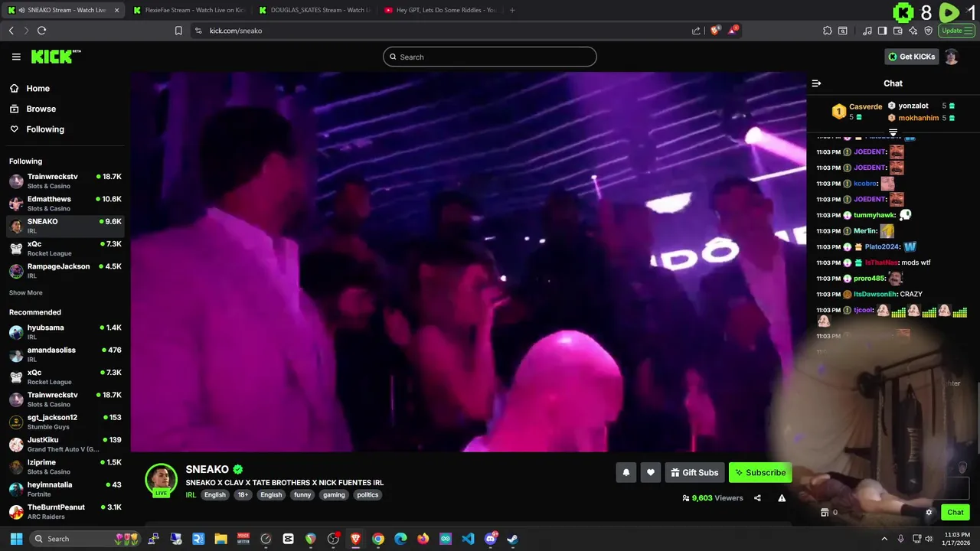Click the Gift Subs button

pyautogui.click(x=694, y=473)
